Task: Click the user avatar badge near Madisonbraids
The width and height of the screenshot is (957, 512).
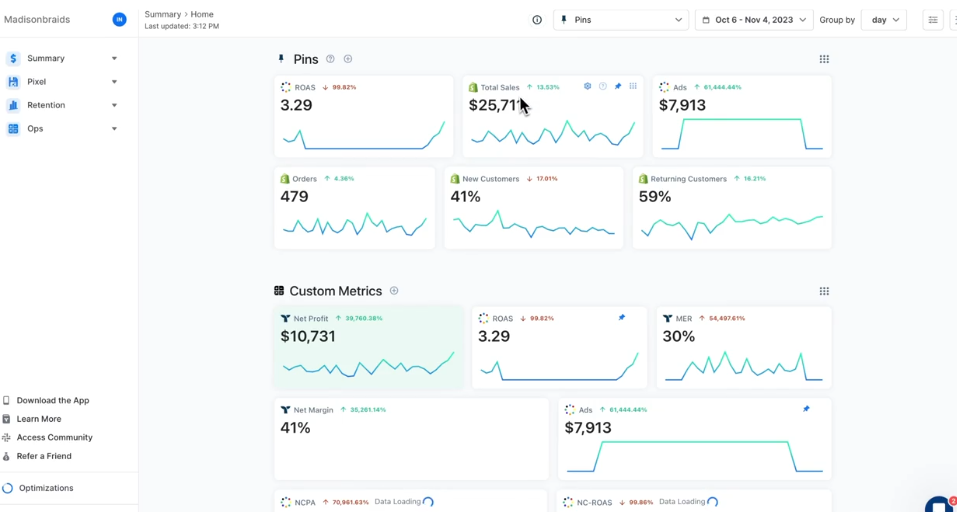Action: pyautogui.click(x=119, y=20)
